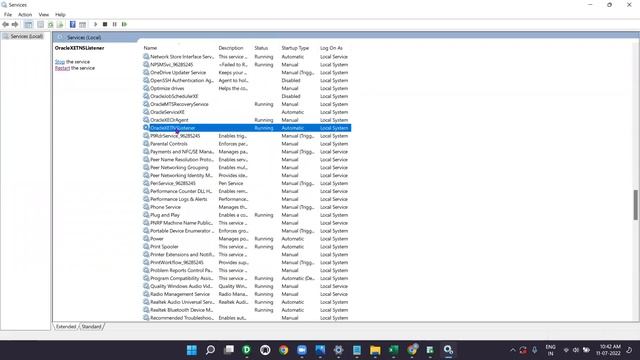Select the PenService_96285245 service name

pyautogui.click(x=173, y=183)
